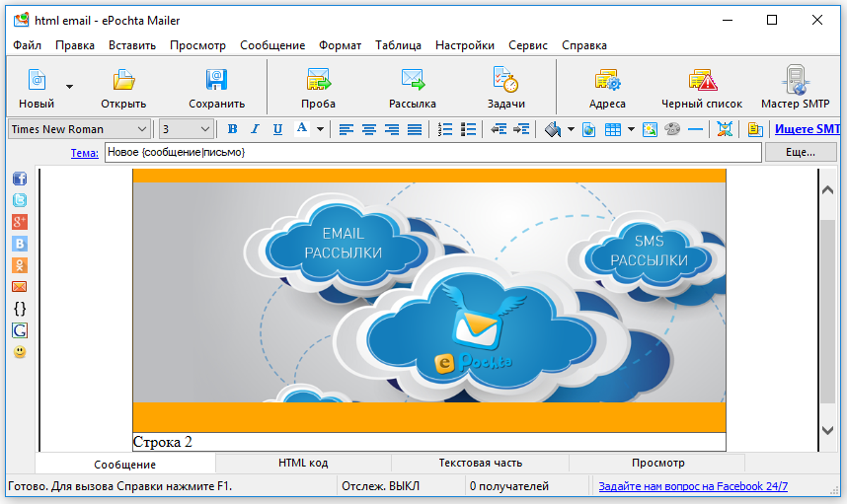847x504 pixels.
Task: Insert hyperlink with globe page icon
Action: point(588,129)
